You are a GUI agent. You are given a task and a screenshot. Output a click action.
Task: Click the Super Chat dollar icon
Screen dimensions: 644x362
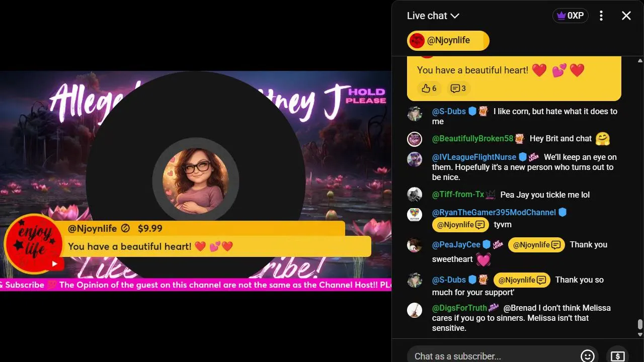(617, 356)
